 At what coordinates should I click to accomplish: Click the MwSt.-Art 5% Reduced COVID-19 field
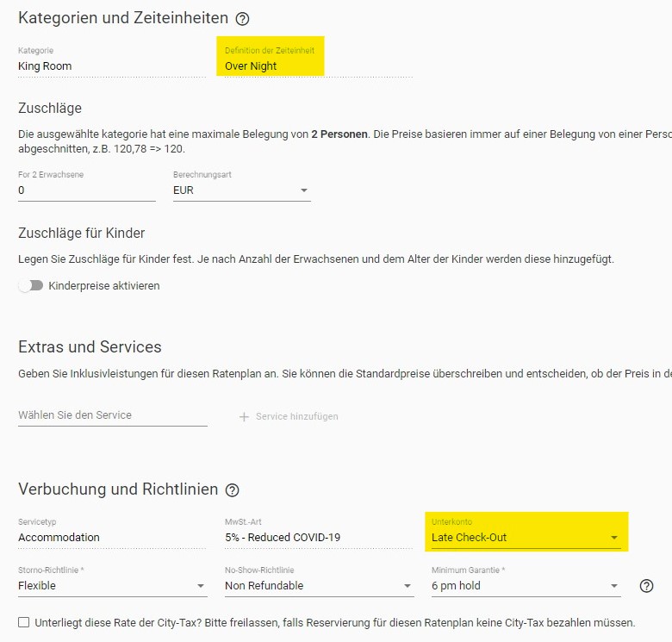point(319,538)
